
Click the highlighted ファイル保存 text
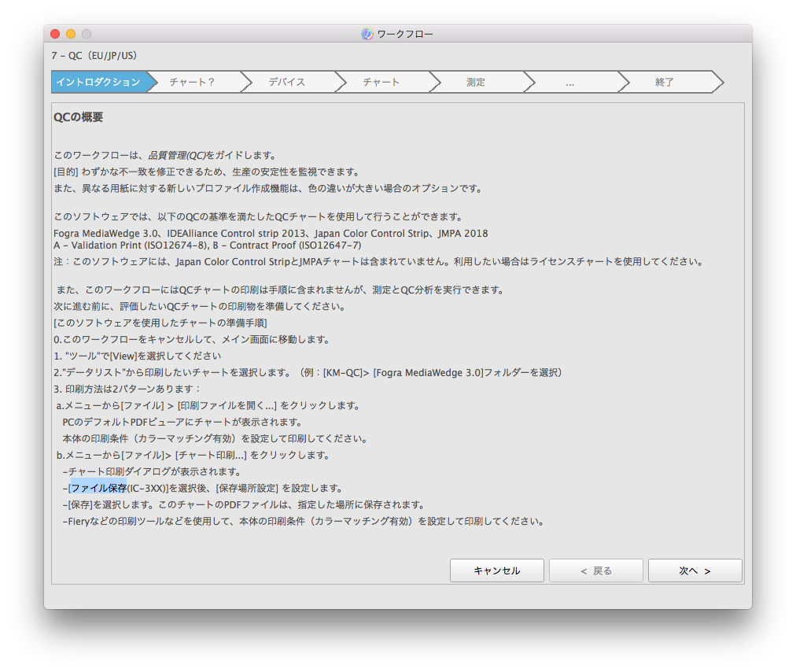[x=98, y=488]
